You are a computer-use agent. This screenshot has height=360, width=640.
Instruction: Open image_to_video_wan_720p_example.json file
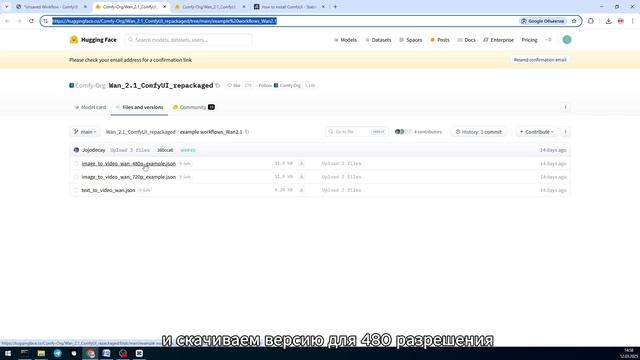coord(129,177)
